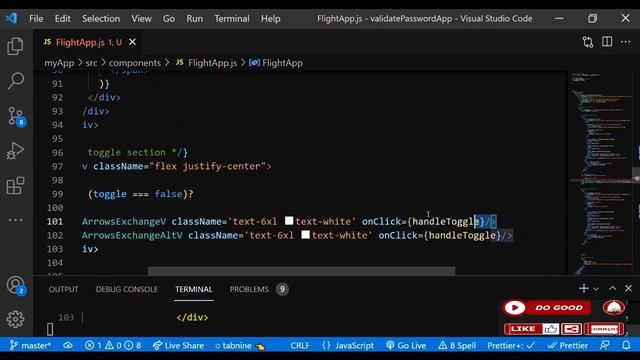This screenshot has height=360, width=640.
Task: Open the Selection menu
Action: (101, 19)
